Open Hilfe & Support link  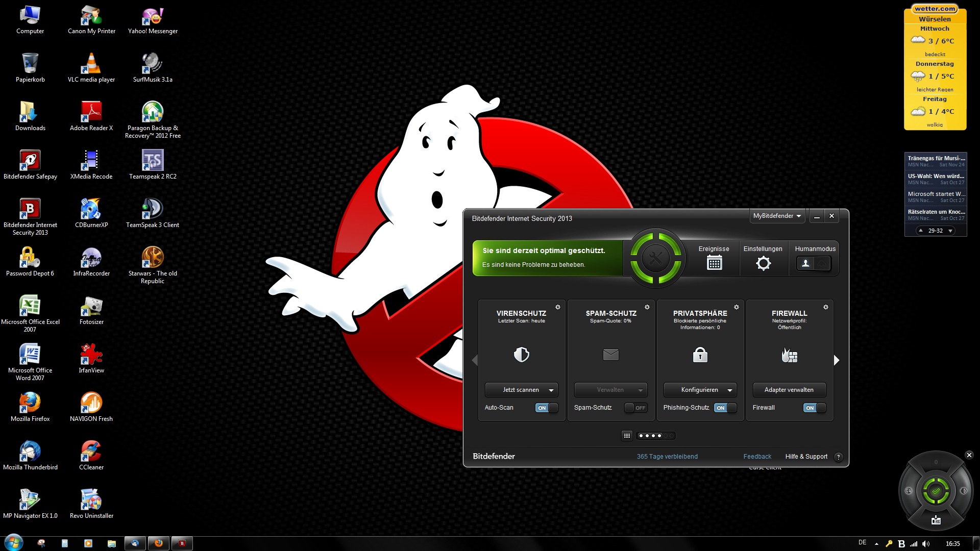[x=806, y=457]
